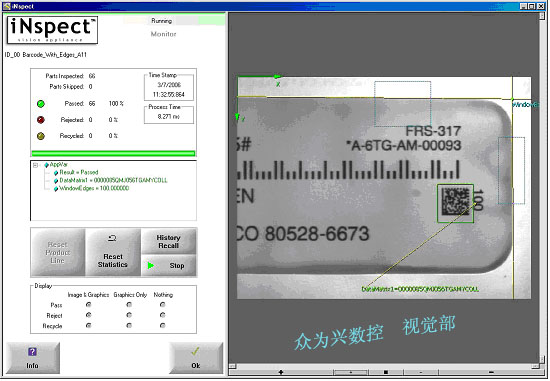The height and width of the screenshot is (381, 550).
Task: Click the Ok checkmark icon
Action: 195,351
